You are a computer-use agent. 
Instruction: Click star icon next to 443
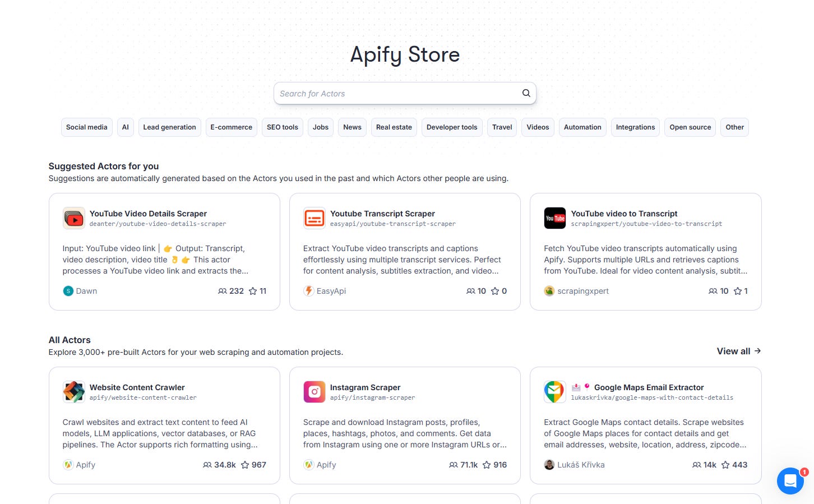click(x=725, y=465)
